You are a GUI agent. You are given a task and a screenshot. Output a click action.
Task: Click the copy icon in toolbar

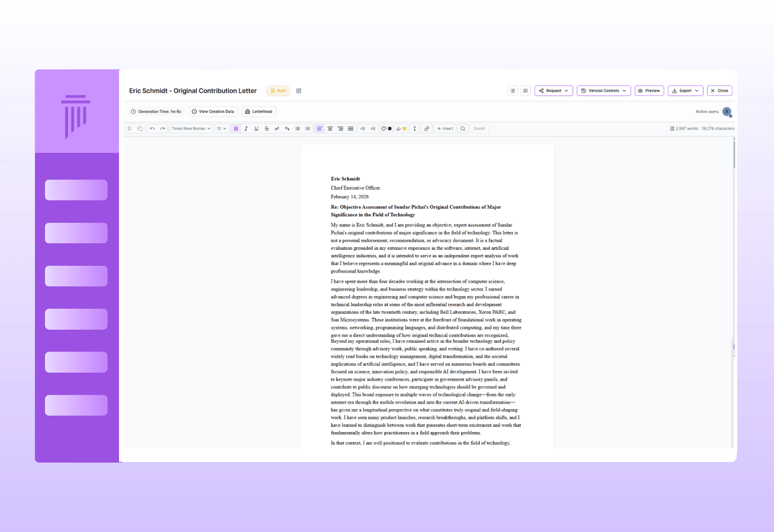140,128
